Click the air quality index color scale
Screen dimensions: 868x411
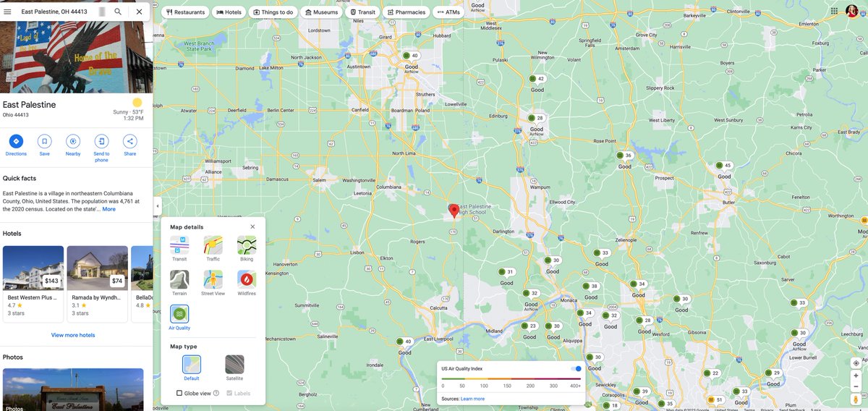coord(511,378)
